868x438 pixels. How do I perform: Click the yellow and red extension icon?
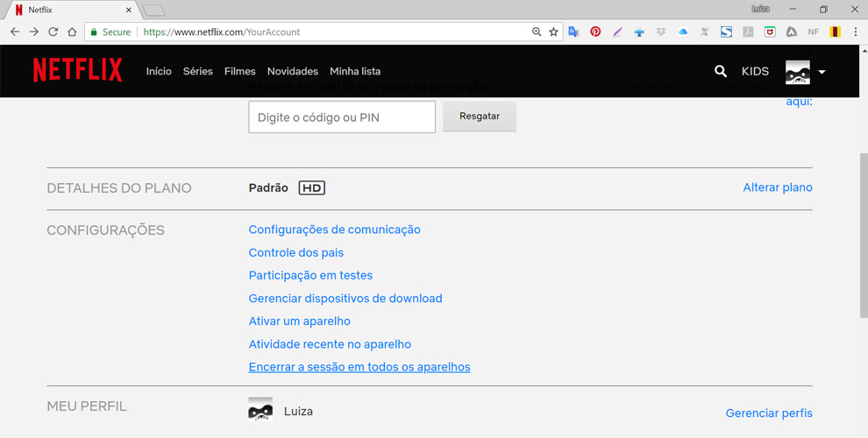point(836,32)
